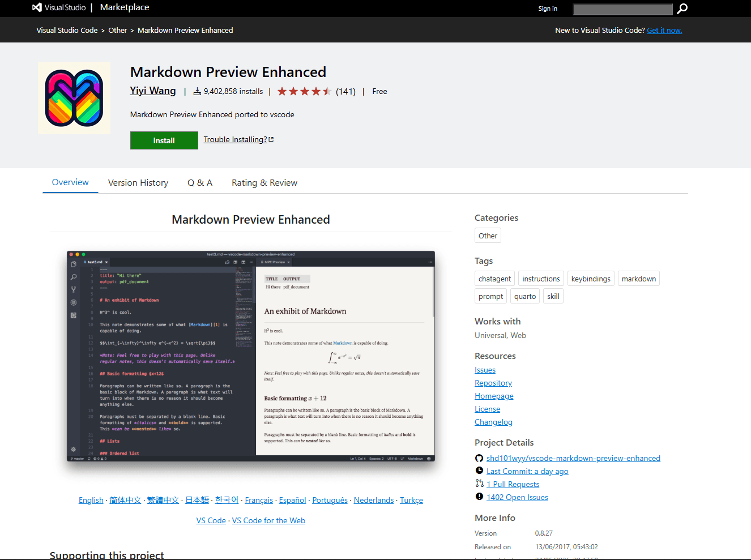This screenshot has width=751, height=560.
Task: Click the chatagent tag
Action: (x=494, y=279)
